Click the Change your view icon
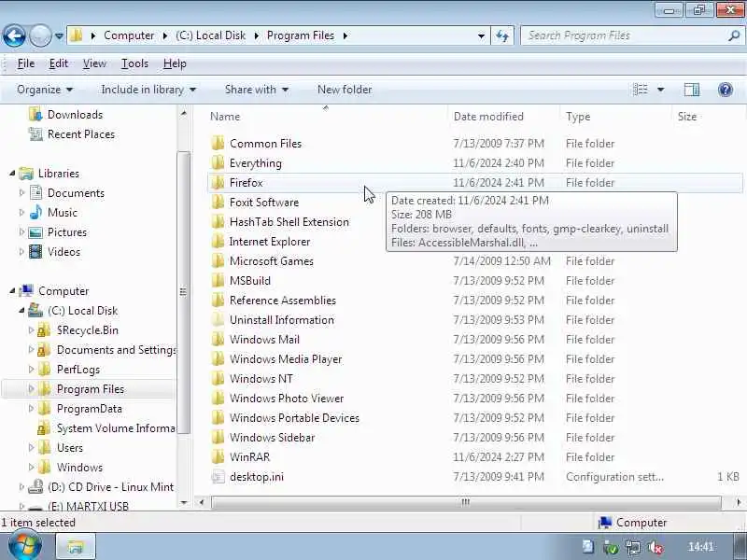 (641, 90)
